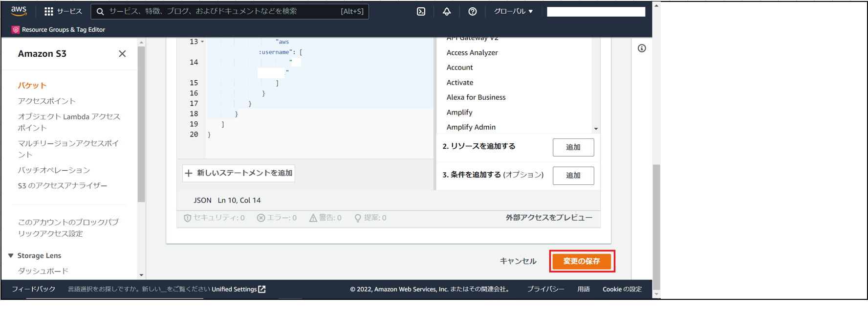Open ダッシュボード under Storage Lens
The width and height of the screenshot is (868, 317).
click(x=43, y=271)
